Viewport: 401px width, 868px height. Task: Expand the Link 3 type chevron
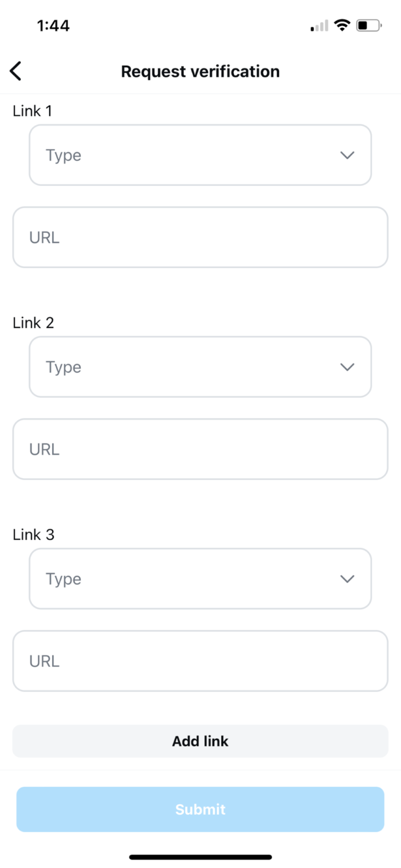347,579
